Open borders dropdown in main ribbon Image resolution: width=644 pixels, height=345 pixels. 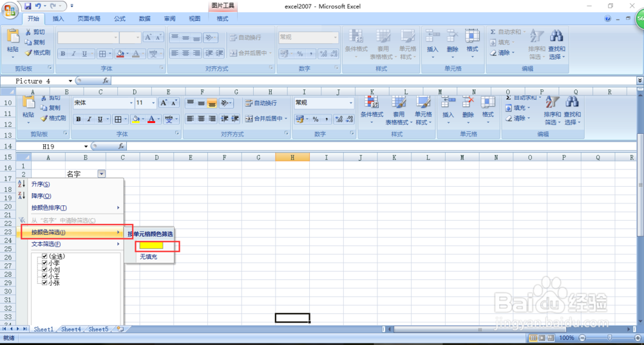(110, 54)
